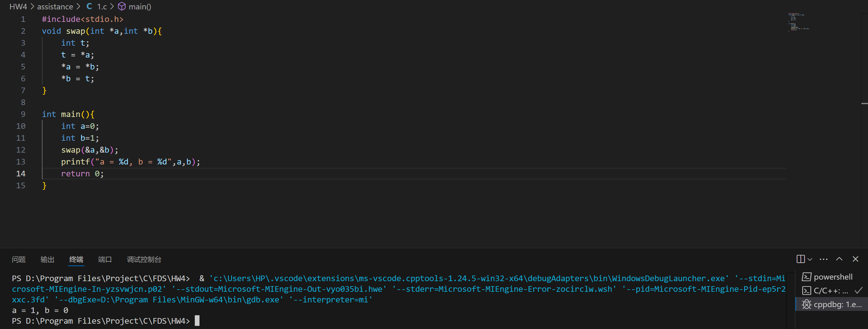The width and height of the screenshot is (868, 329).
Task: Click the split terminal icon
Action: (x=800, y=259)
